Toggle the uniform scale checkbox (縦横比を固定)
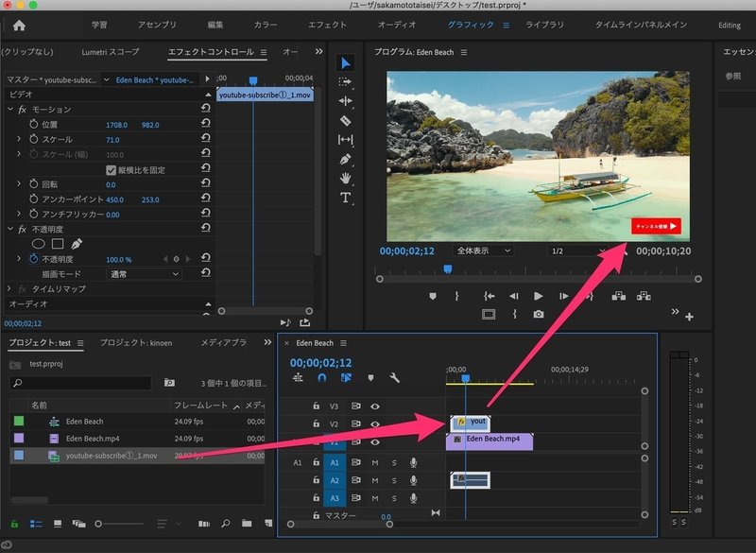Screen dimensions: 756x553 tap(111, 169)
